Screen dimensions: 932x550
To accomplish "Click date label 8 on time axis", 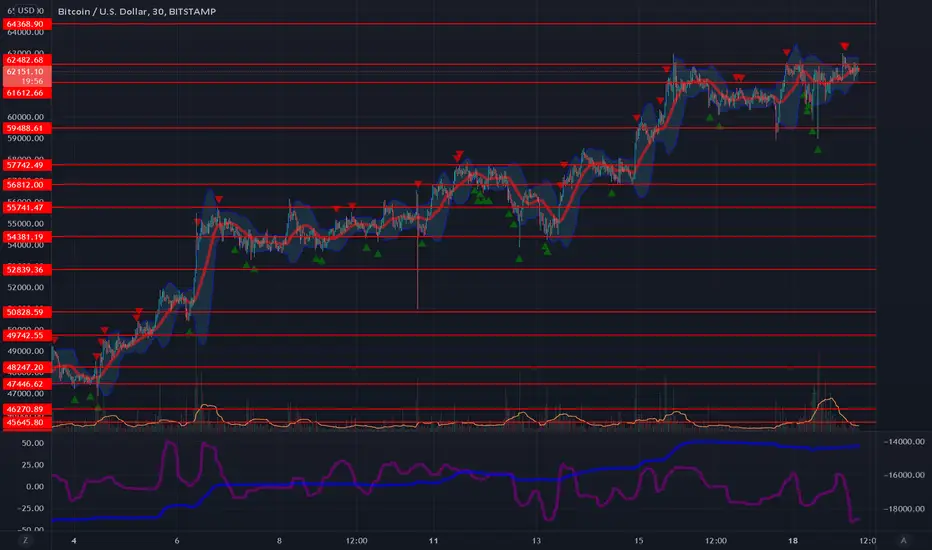I will (279, 540).
